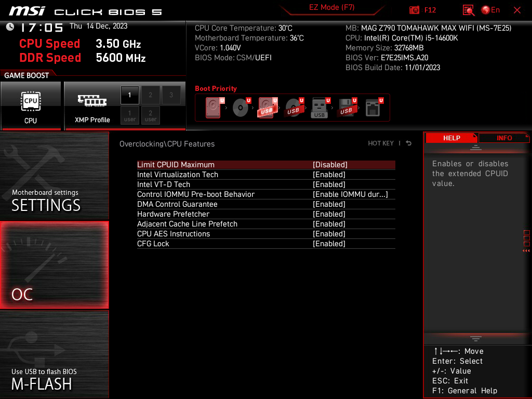532x399 pixels.
Task: Click the 17:05 system time display
Action: [x=42, y=28]
